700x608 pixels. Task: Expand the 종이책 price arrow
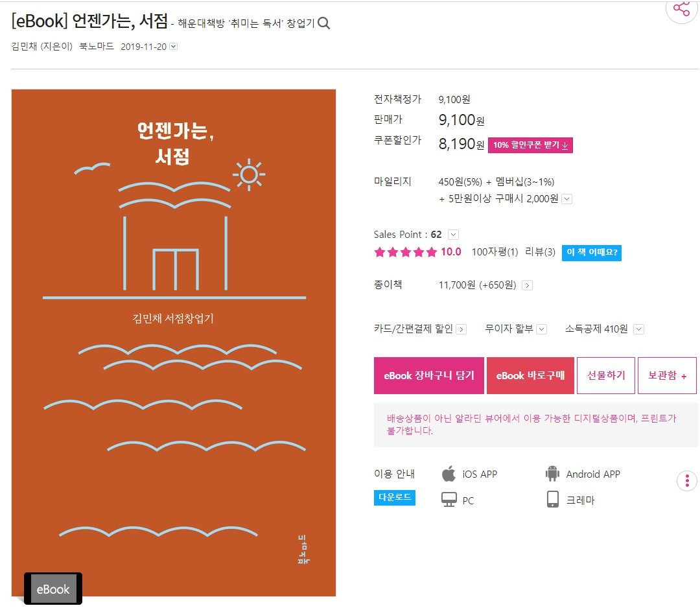coord(527,285)
